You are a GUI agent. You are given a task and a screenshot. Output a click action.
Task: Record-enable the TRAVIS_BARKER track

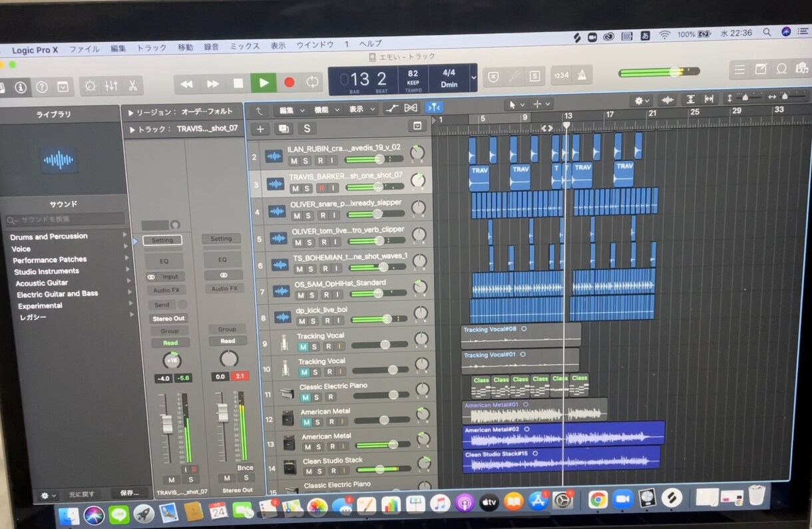[321, 188]
